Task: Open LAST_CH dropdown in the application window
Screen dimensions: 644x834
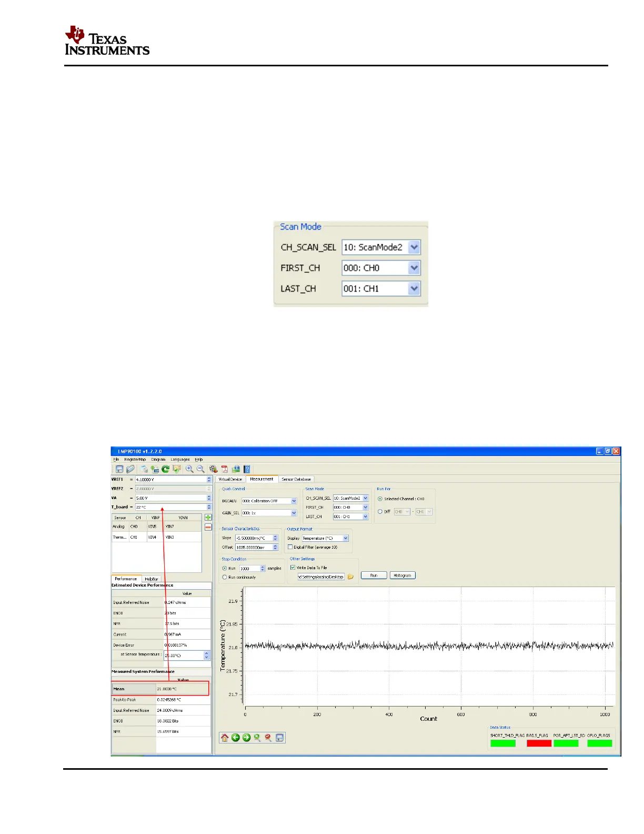Action: click(x=365, y=517)
